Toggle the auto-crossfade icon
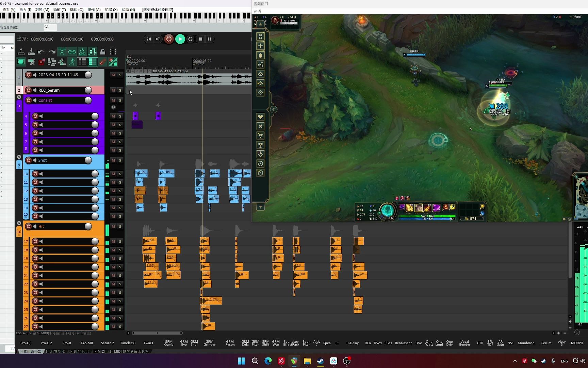 pyautogui.click(x=62, y=52)
